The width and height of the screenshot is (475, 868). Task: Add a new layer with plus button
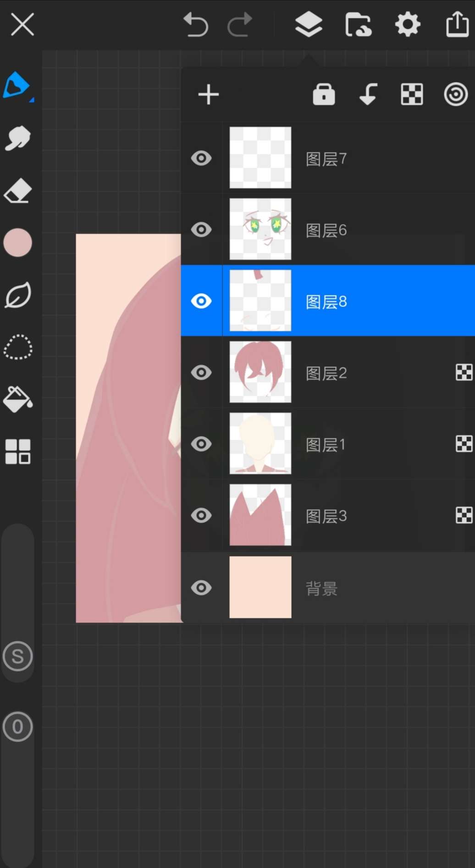click(209, 95)
